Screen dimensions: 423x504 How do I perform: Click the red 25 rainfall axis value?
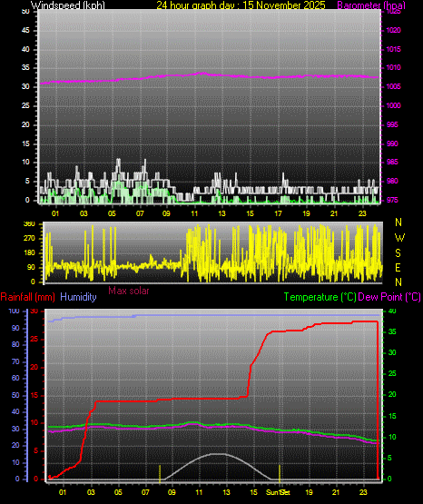click(x=34, y=339)
